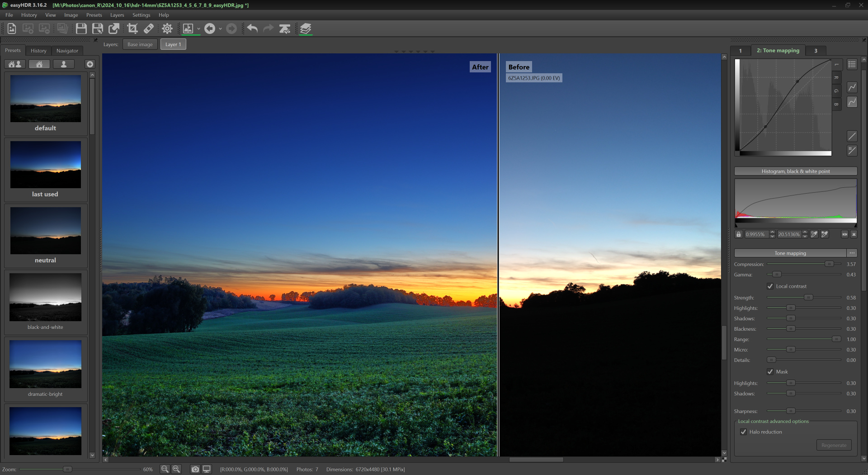Screen dimensions: 868x475
Task: Select the L curve channel
Action: click(x=837, y=64)
